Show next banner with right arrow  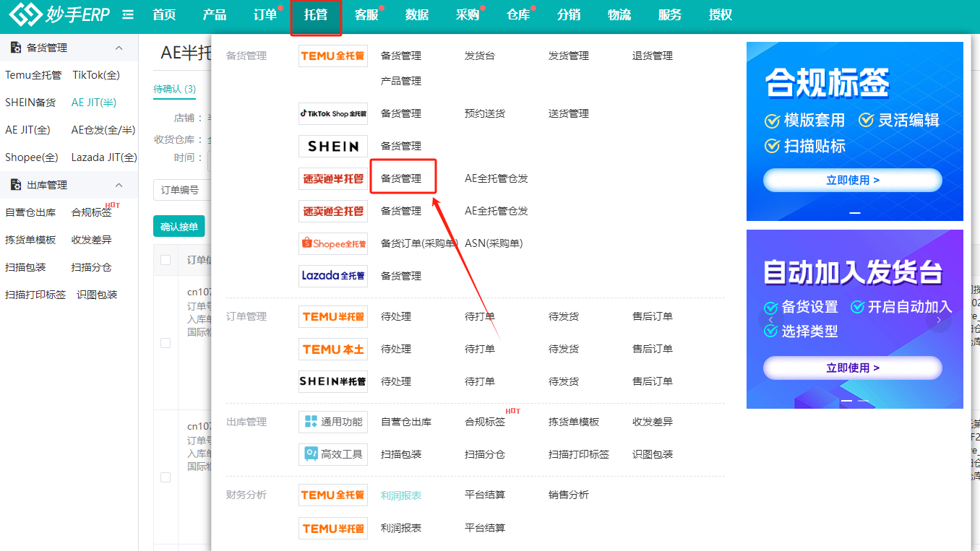pyautogui.click(x=939, y=320)
